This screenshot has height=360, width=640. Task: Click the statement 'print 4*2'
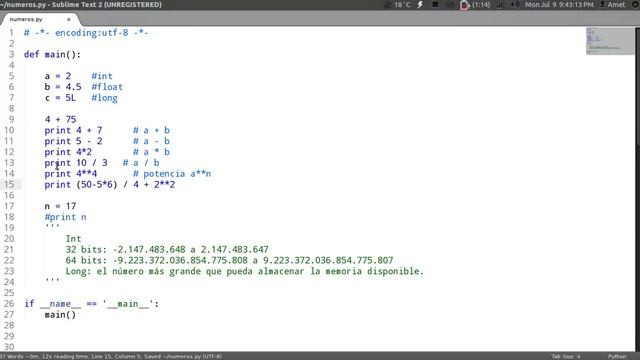click(x=68, y=152)
